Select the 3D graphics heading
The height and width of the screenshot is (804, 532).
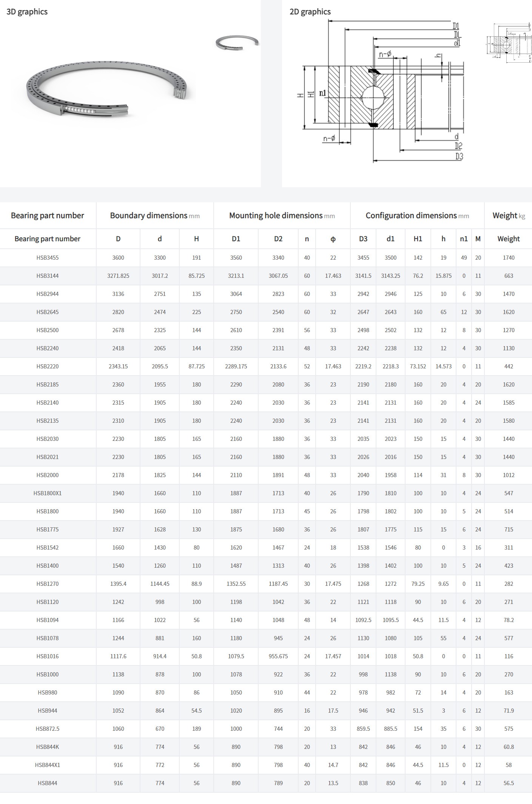[x=27, y=12]
